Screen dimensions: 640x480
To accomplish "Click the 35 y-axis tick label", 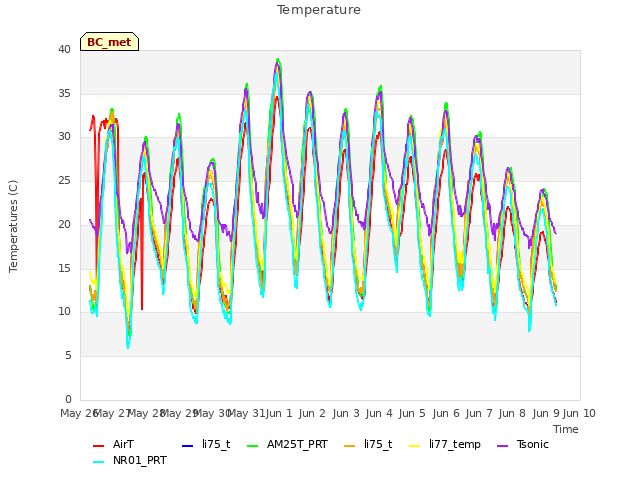I will click(64, 93).
